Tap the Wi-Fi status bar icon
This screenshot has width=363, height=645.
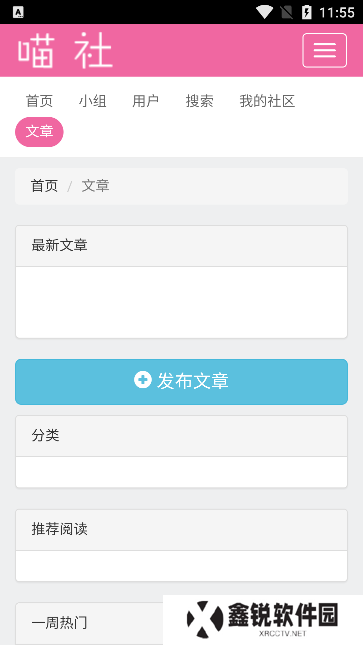pos(264,12)
